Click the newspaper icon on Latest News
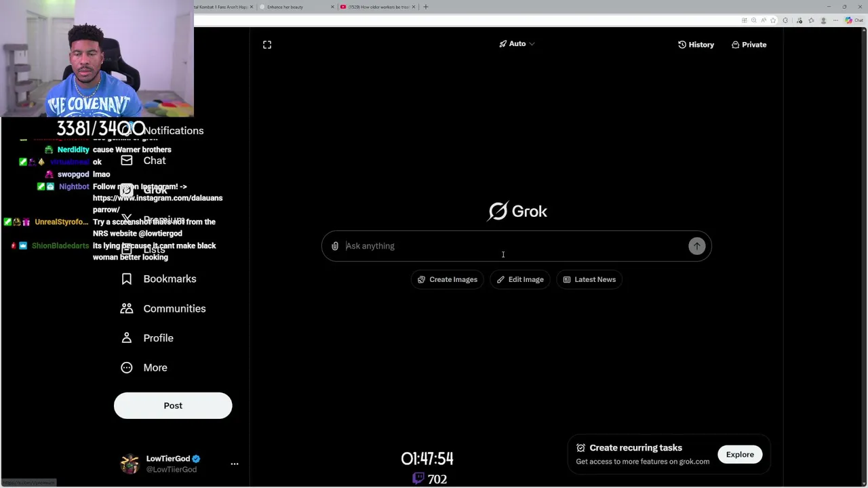The width and height of the screenshot is (868, 488). tap(567, 279)
